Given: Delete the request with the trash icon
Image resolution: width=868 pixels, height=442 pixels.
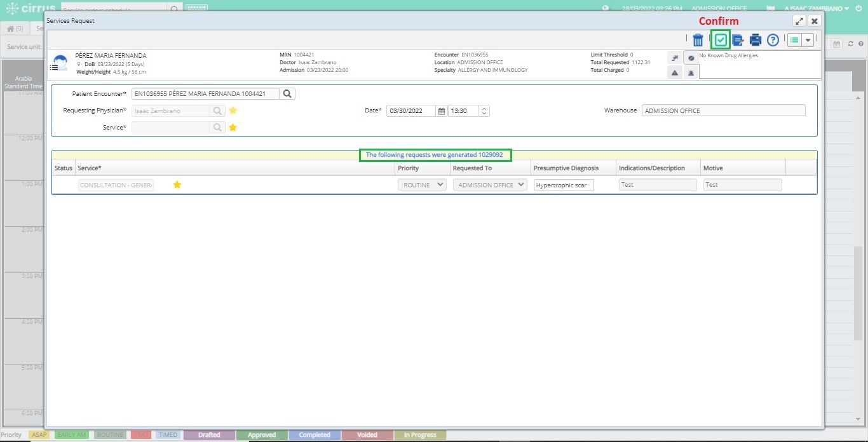Looking at the screenshot, I should pyautogui.click(x=698, y=40).
